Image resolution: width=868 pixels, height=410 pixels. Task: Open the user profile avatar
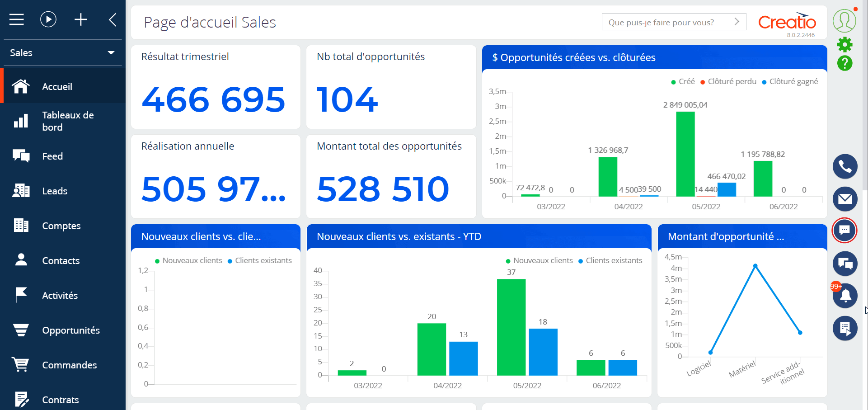point(844,20)
